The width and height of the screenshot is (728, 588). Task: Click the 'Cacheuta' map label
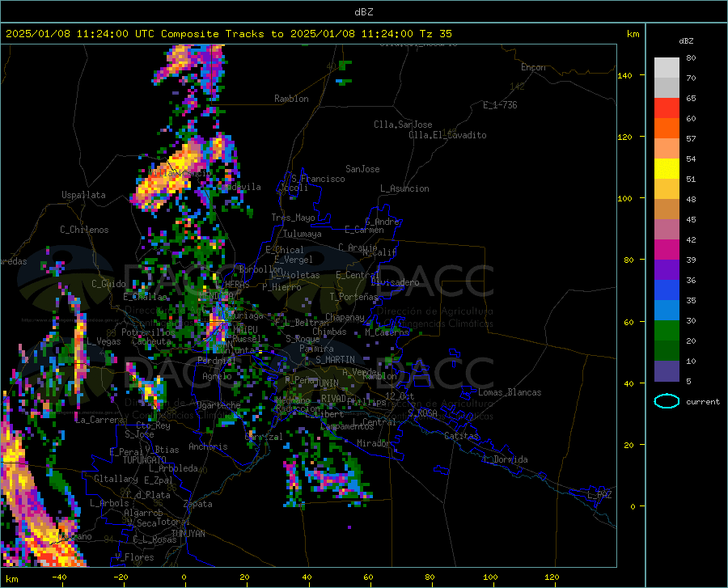[x=151, y=341]
